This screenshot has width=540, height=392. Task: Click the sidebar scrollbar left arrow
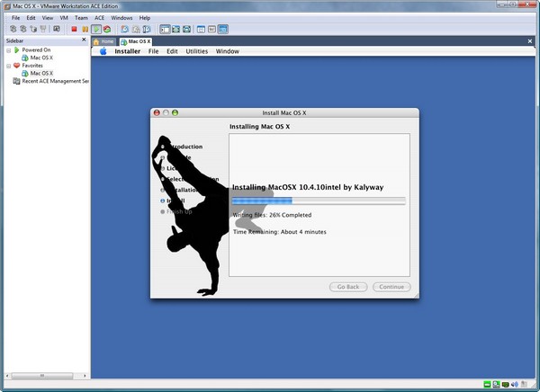point(7,376)
